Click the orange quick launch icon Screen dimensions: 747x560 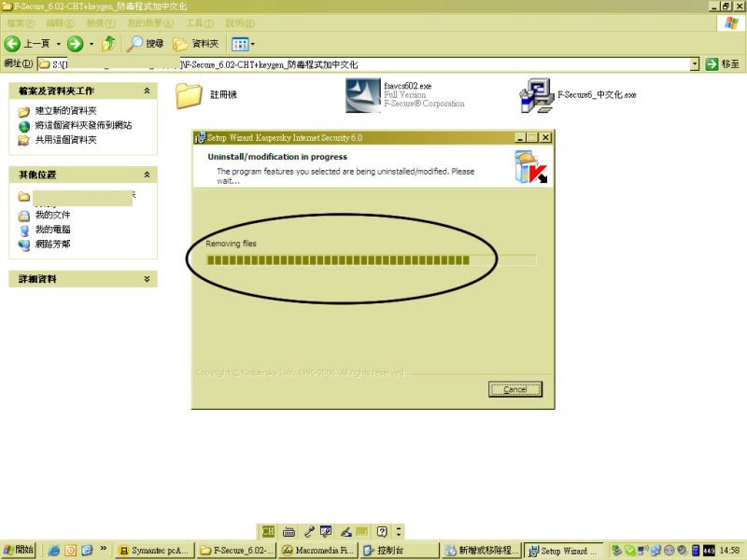71,551
